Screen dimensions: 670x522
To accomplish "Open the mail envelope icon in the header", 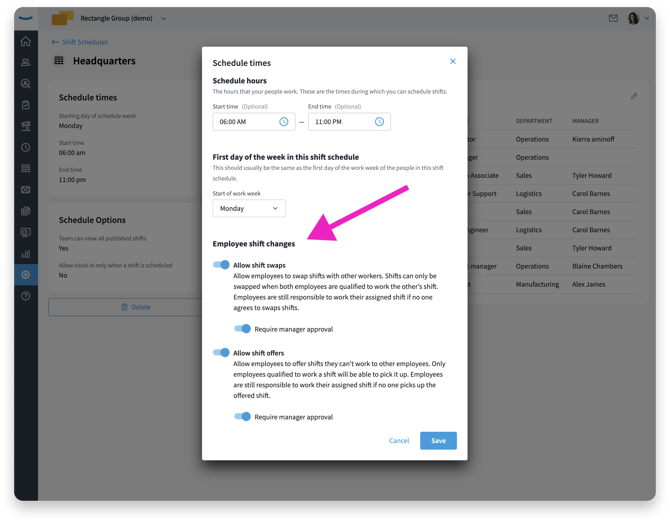I will (x=613, y=19).
